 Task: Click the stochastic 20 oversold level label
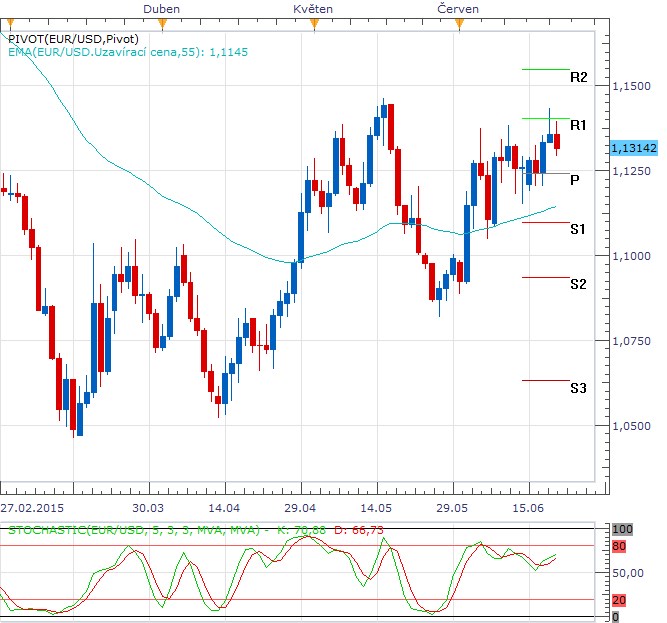(x=619, y=600)
